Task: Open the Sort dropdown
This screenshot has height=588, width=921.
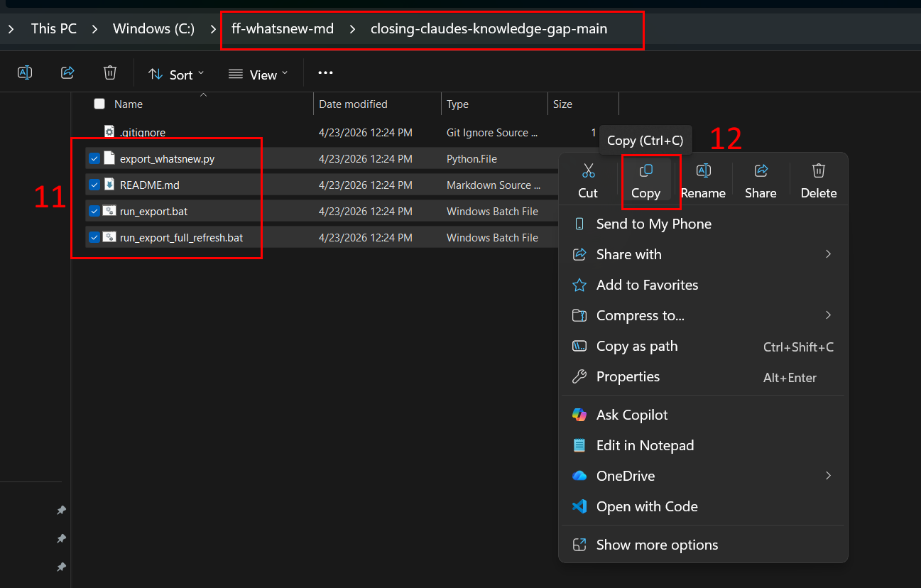Action: pos(175,74)
